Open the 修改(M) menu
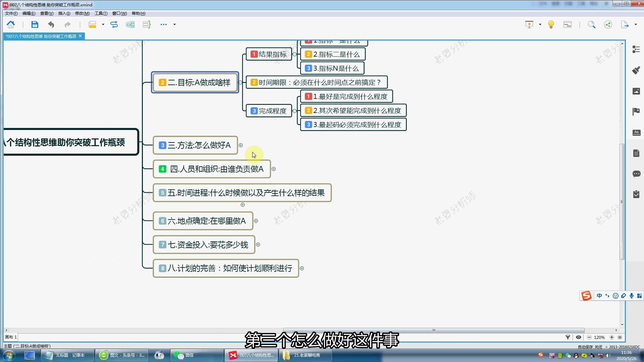 [x=82, y=13]
